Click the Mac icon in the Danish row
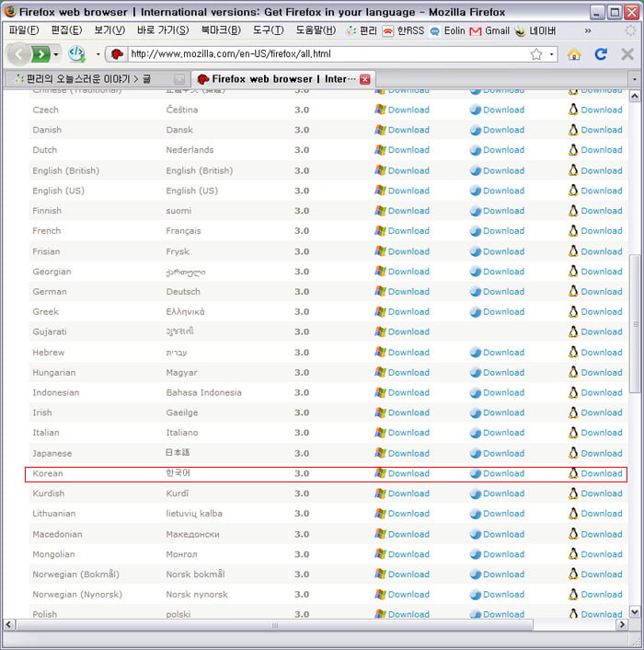Image resolution: width=644 pixels, height=650 pixels. [476, 130]
